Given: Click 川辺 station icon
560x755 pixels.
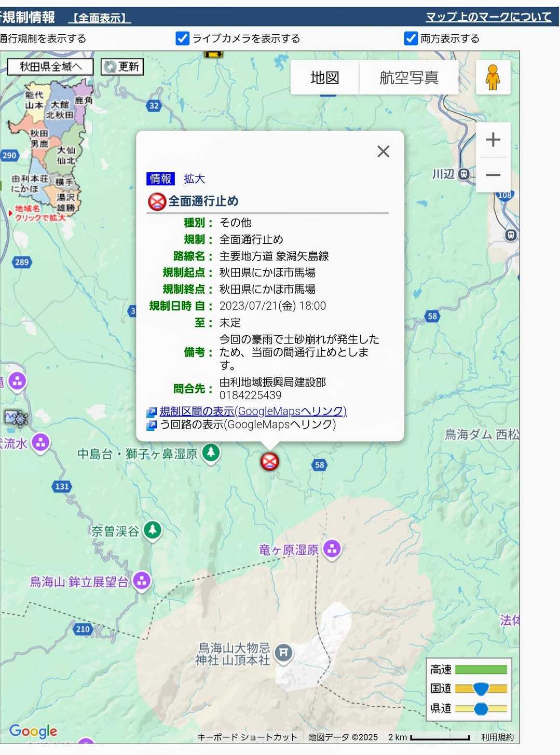Looking at the screenshot, I should [x=465, y=174].
